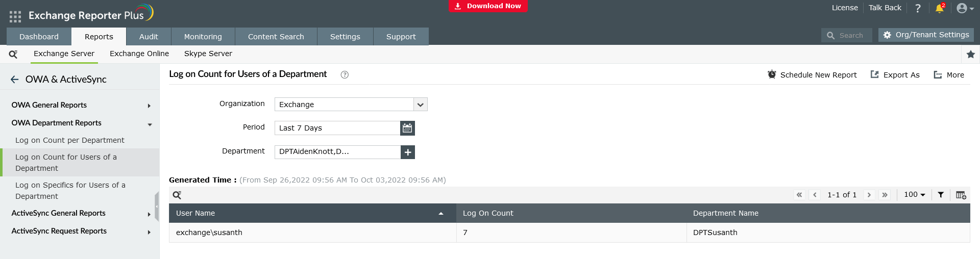Switch to the Support tab
The image size is (980, 259).
(x=401, y=37)
